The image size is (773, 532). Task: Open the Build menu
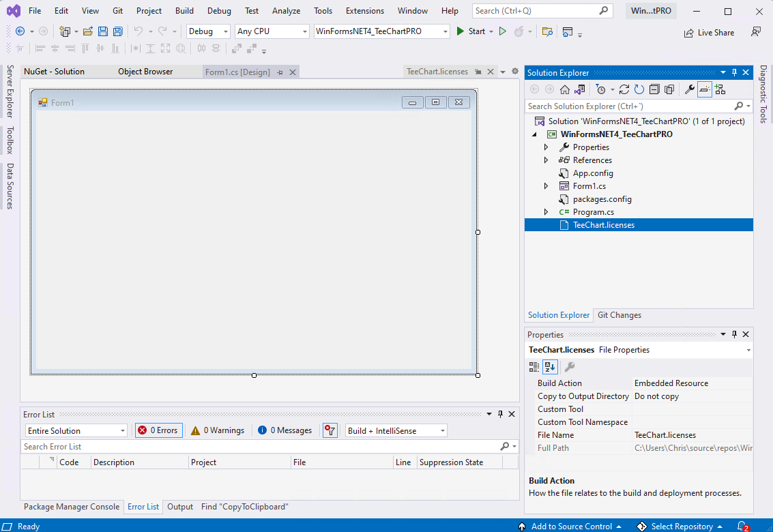tap(184, 10)
